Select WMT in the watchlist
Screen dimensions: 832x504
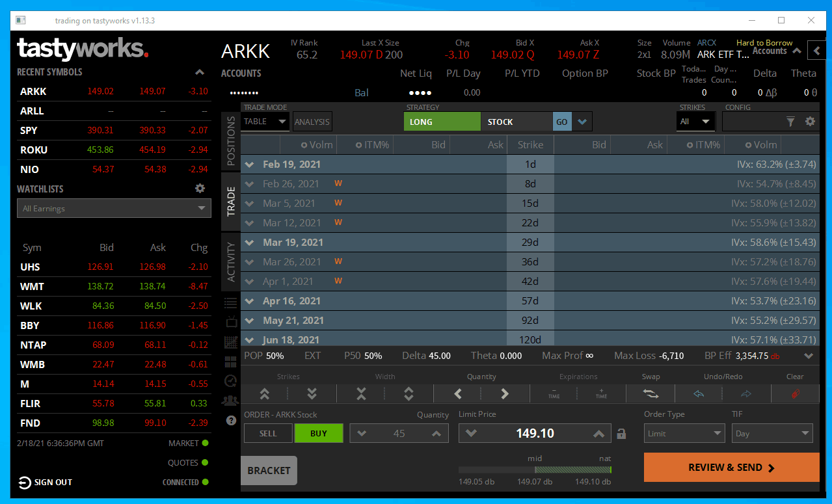point(114,286)
